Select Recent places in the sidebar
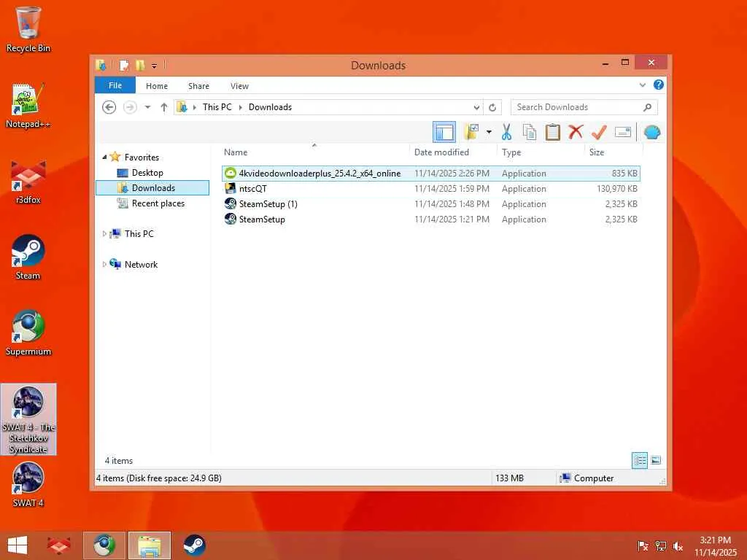 [x=158, y=203]
